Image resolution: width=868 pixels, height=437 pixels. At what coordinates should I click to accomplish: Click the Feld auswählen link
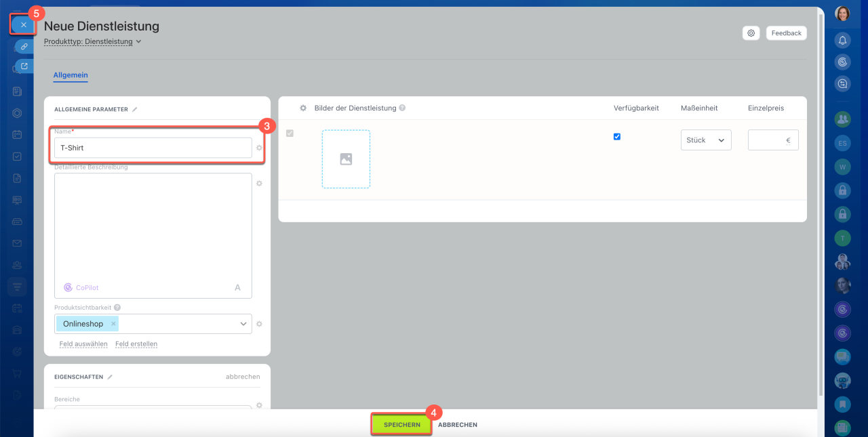(83, 344)
